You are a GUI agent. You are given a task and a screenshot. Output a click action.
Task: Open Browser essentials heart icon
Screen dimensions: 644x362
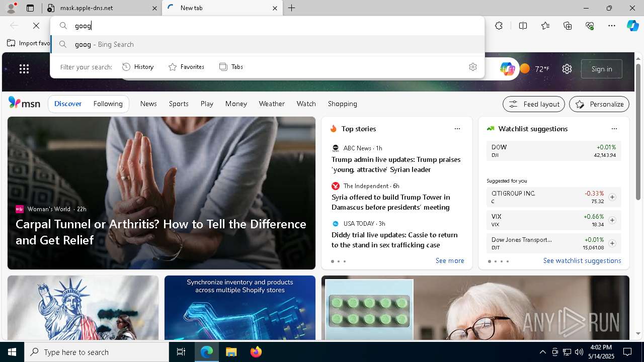pos(590,26)
